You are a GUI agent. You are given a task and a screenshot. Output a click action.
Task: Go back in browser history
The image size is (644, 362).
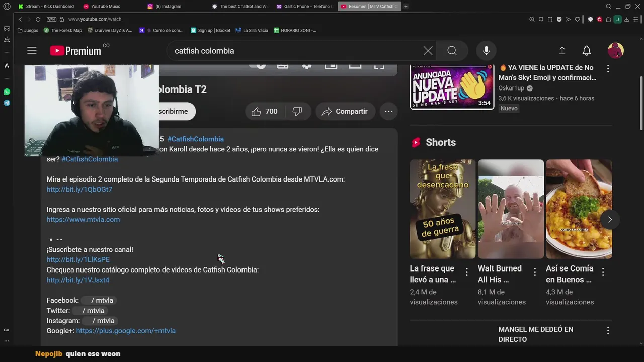click(20, 19)
